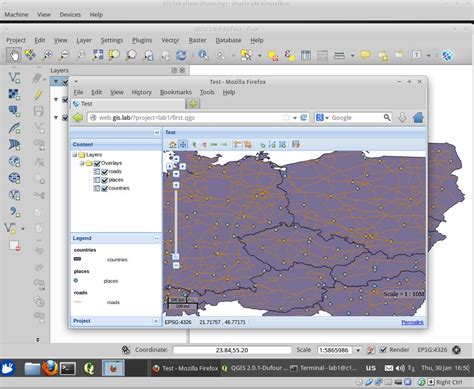The height and width of the screenshot is (389, 474).
Task: Click Firefox back arrow button
Action: click(x=78, y=117)
